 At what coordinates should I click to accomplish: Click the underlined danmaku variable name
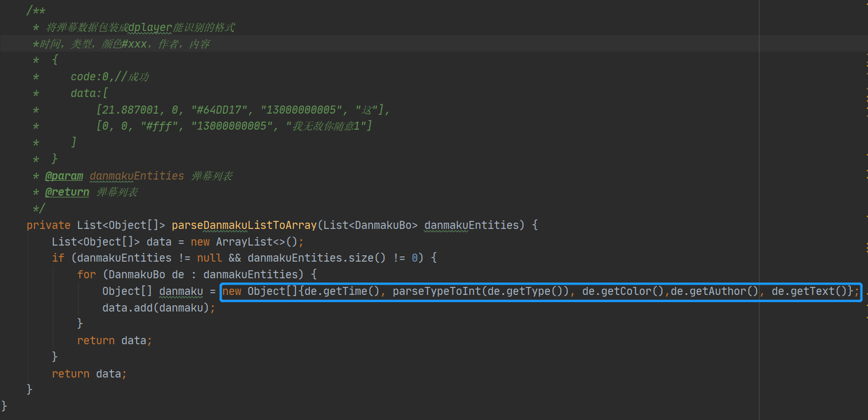[x=181, y=291]
